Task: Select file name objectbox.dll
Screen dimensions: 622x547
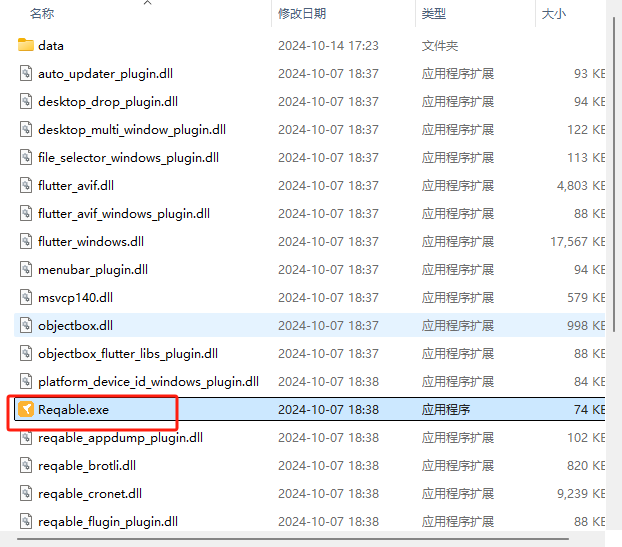Action: click(x=75, y=326)
